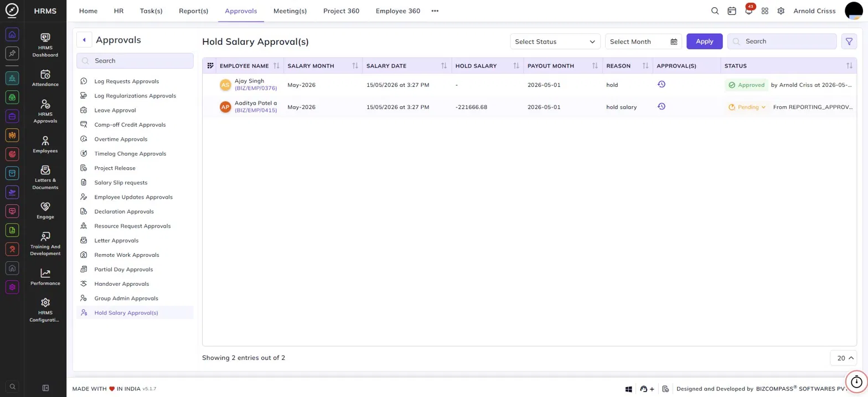Open Letters & Documents module
Viewport: 868px width, 397px height.
[45, 177]
